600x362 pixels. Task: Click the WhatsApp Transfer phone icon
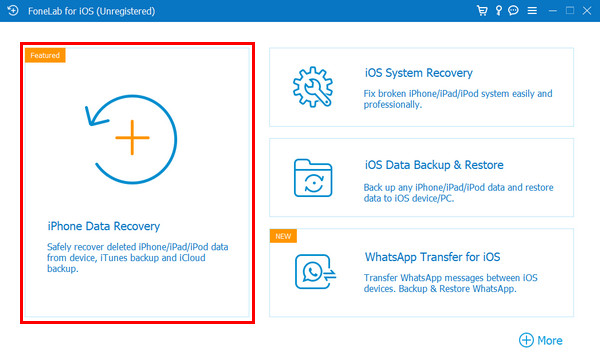(x=315, y=271)
